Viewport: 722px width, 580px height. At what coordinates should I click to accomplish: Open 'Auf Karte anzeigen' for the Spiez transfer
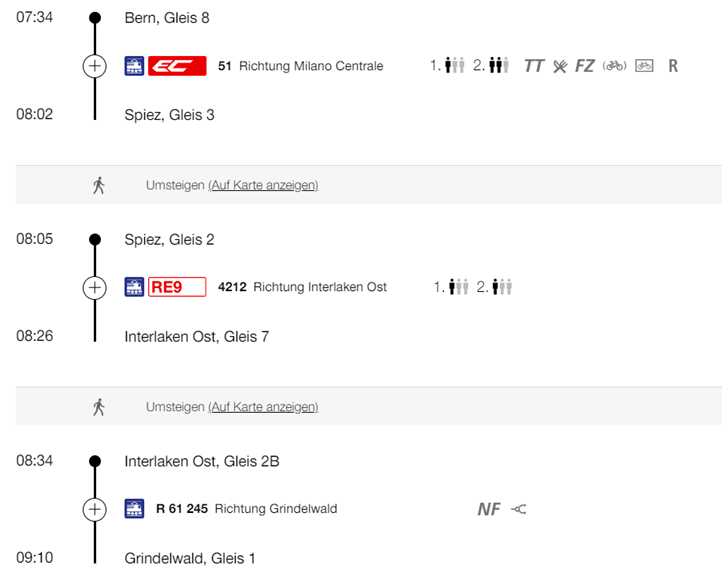(x=263, y=185)
